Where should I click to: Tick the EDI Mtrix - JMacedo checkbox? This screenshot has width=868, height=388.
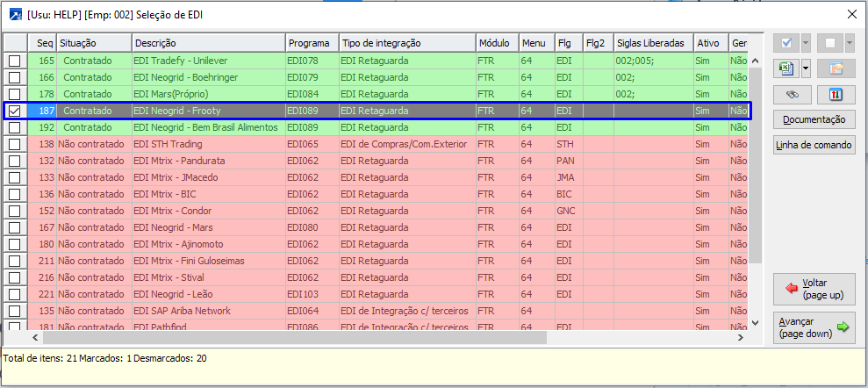point(15,177)
